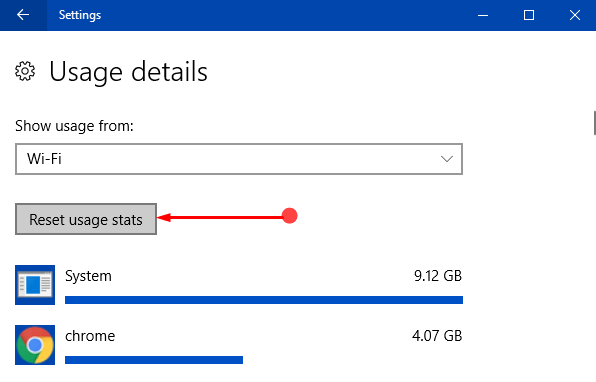Click the chrome usage bar
The height and width of the screenshot is (382, 596).
154,360
